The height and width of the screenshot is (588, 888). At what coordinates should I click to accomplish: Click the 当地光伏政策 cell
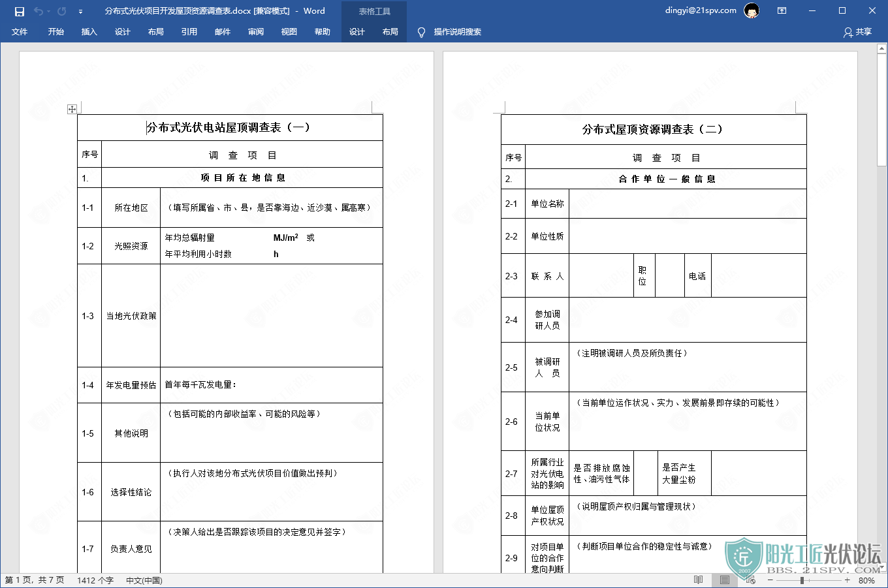(x=131, y=316)
